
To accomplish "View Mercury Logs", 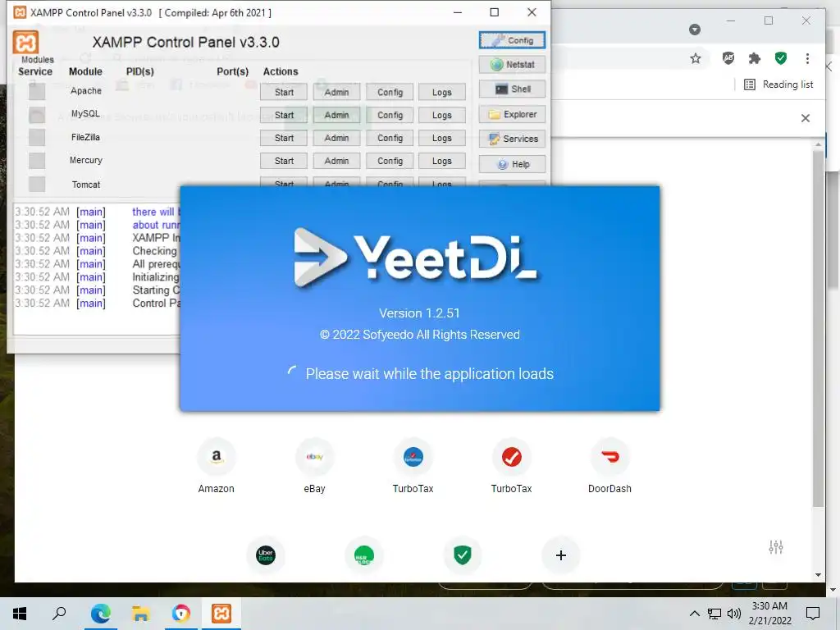I will click(442, 161).
